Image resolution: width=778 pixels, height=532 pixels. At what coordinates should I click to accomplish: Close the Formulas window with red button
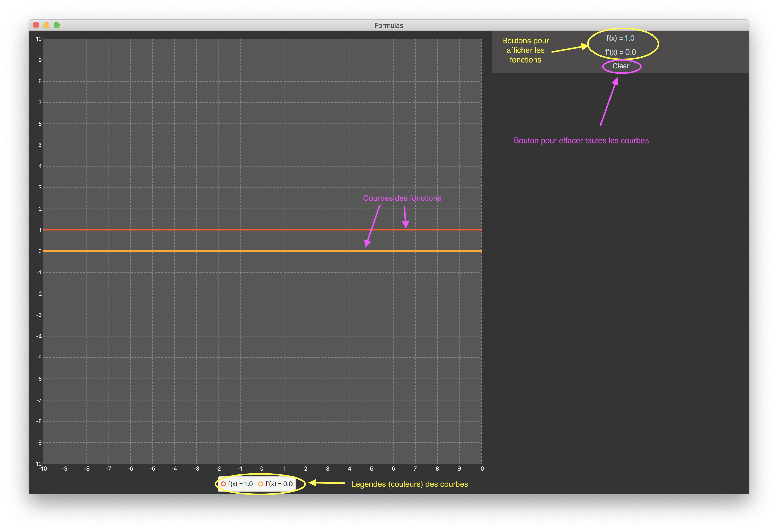36,25
